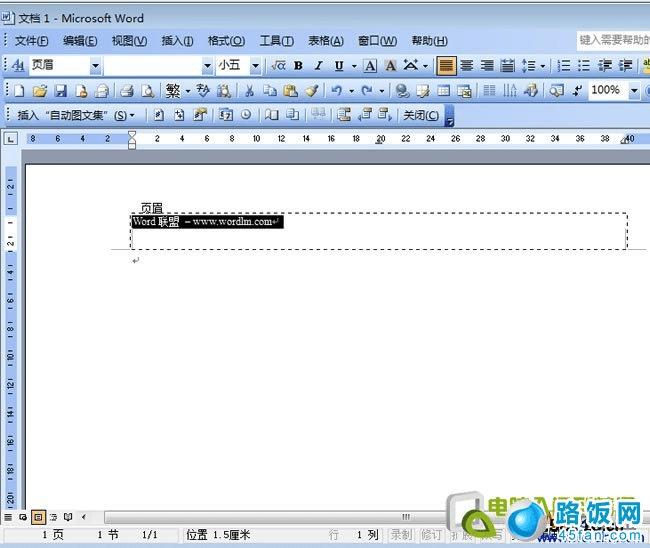This screenshot has height=548, width=650.
Task: Expand line spacing dropdown arrow
Action: [542, 66]
